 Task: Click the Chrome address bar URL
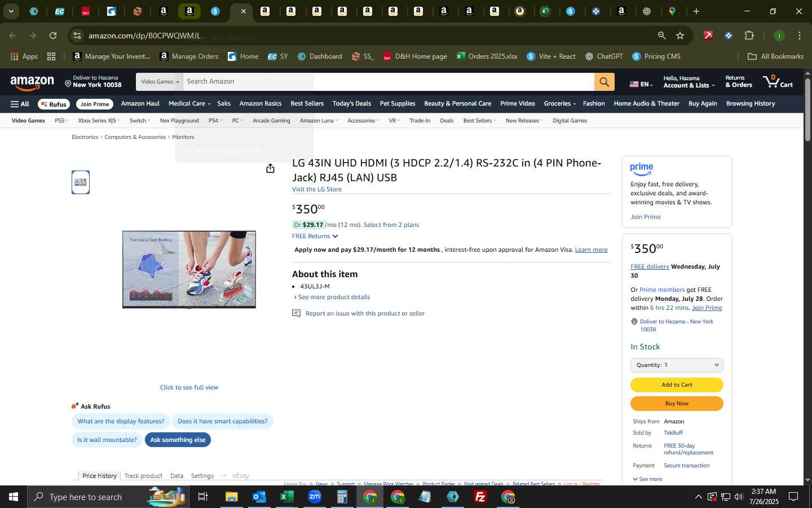tap(144, 36)
